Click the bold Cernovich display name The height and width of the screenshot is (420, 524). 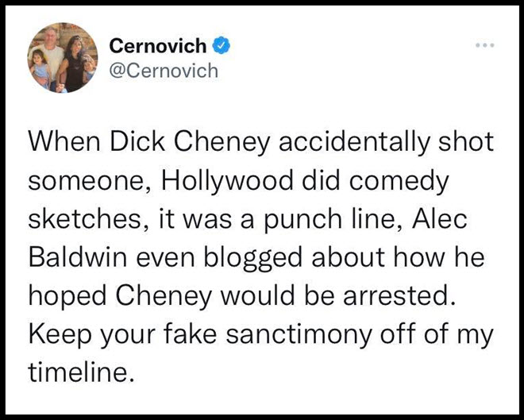tap(158, 45)
